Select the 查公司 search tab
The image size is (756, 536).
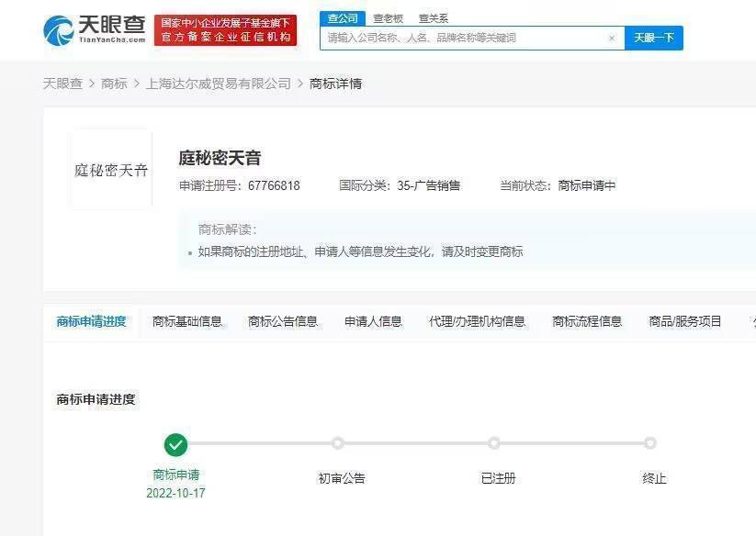tap(343, 18)
